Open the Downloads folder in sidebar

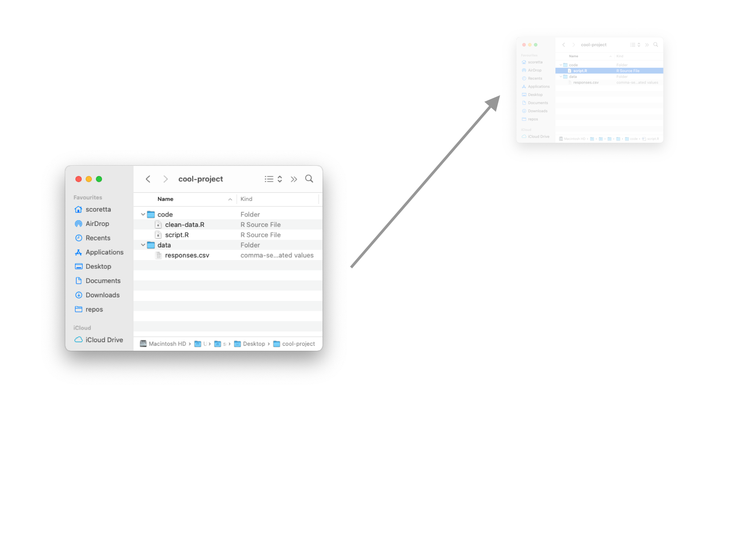pyautogui.click(x=102, y=295)
